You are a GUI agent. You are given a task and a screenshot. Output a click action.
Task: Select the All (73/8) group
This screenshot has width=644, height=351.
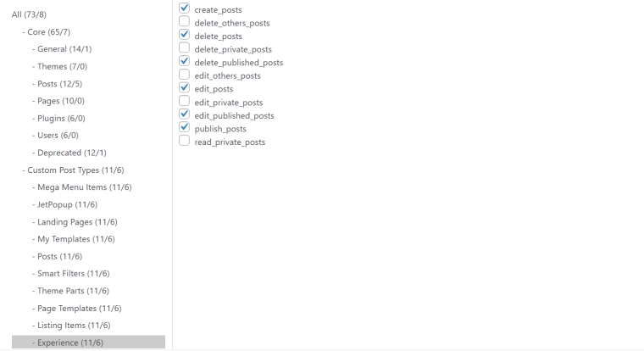pyautogui.click(x=29, y=14)
